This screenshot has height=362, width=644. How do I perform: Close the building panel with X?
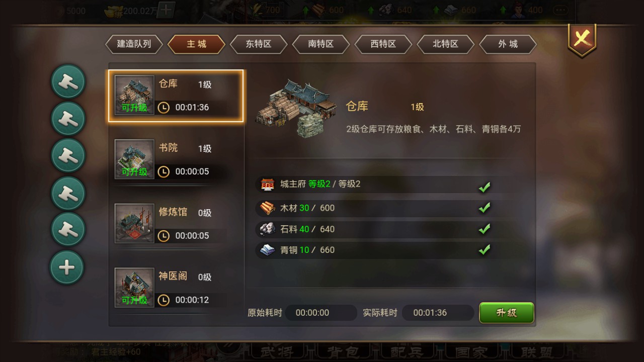pyautogui.click(x=582, y=39)
